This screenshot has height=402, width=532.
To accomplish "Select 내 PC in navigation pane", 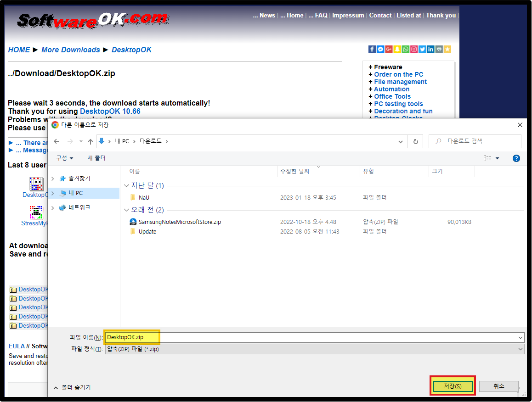I will coord(76,193).
